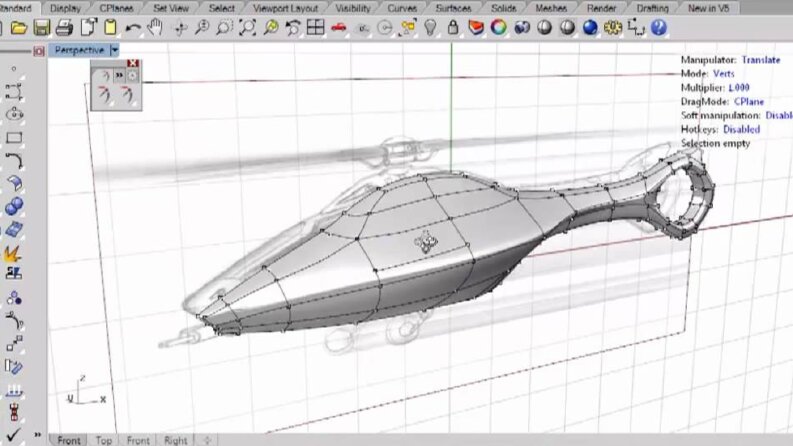Open the Drafting toolbar tab
The height and width of the screenshot is (446, 793).
click(x=652, y=8)
